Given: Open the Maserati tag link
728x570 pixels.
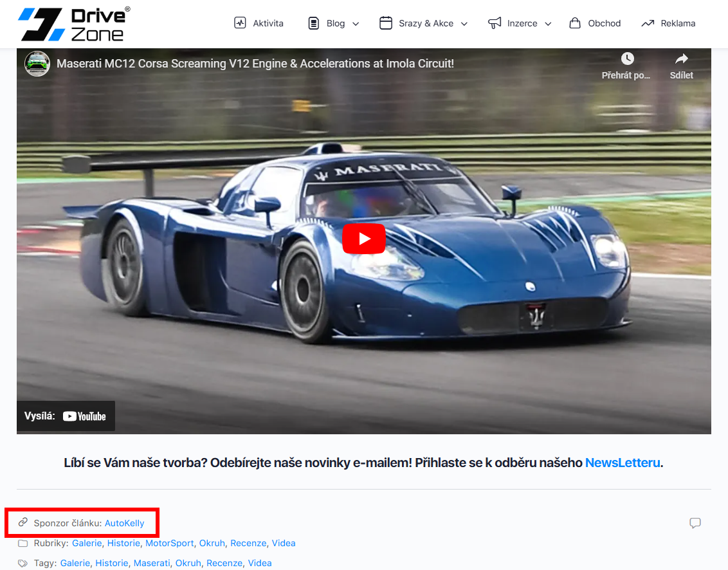Looking at the screenshot, I should click(x=152, y=563).
